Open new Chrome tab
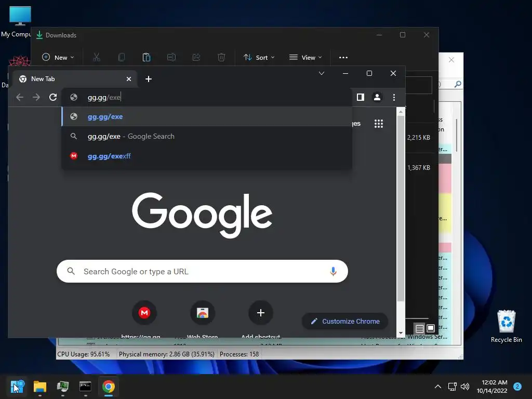532x399 pixels. point(148,79)
